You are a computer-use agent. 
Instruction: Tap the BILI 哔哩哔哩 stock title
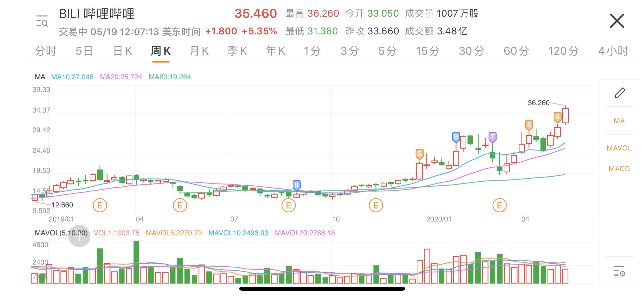click(97, 14)
